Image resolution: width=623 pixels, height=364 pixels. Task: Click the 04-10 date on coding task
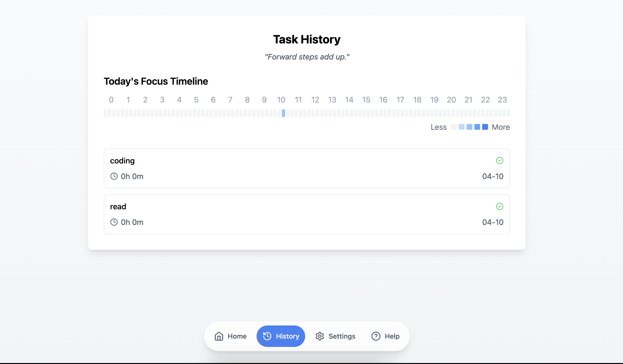tap(493, 176)
